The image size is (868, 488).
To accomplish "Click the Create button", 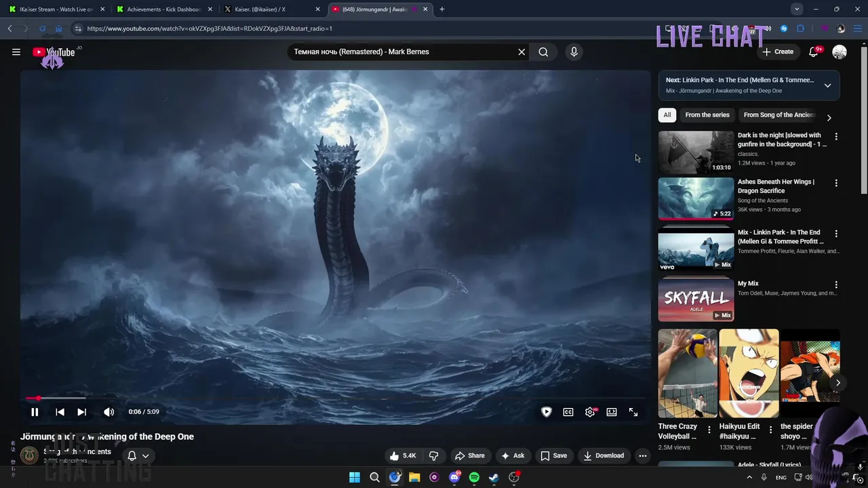I will coord(777,52).
